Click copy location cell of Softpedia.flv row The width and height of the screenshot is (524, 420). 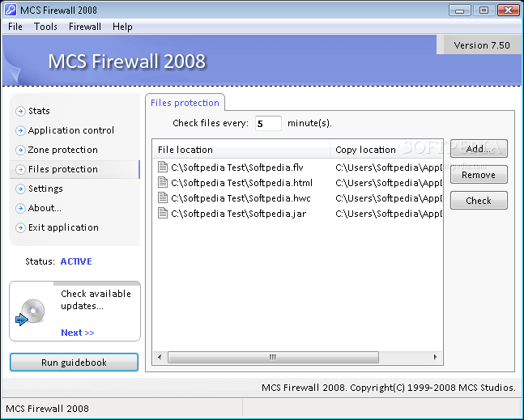389,168
